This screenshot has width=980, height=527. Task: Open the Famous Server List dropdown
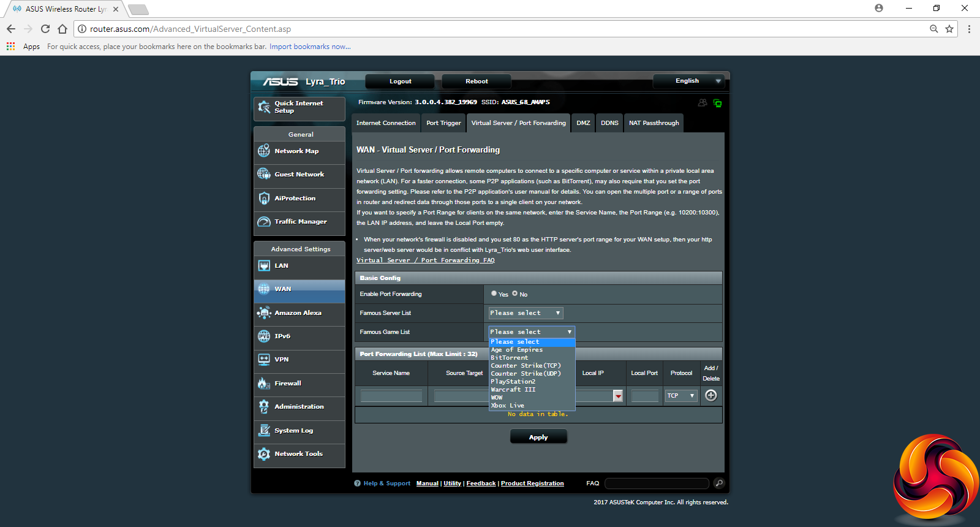click(526, 313)
